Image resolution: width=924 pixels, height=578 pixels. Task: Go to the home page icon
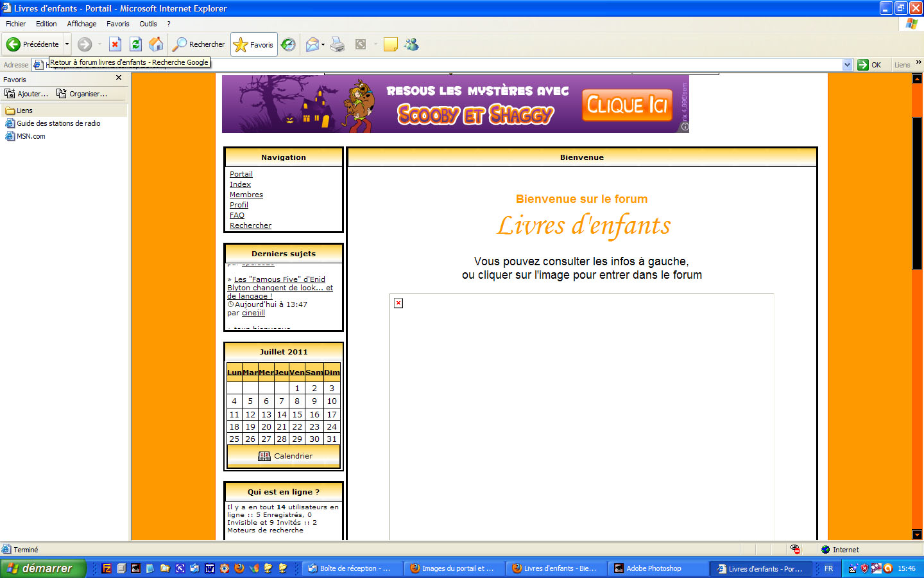click(x=156, y=44)
